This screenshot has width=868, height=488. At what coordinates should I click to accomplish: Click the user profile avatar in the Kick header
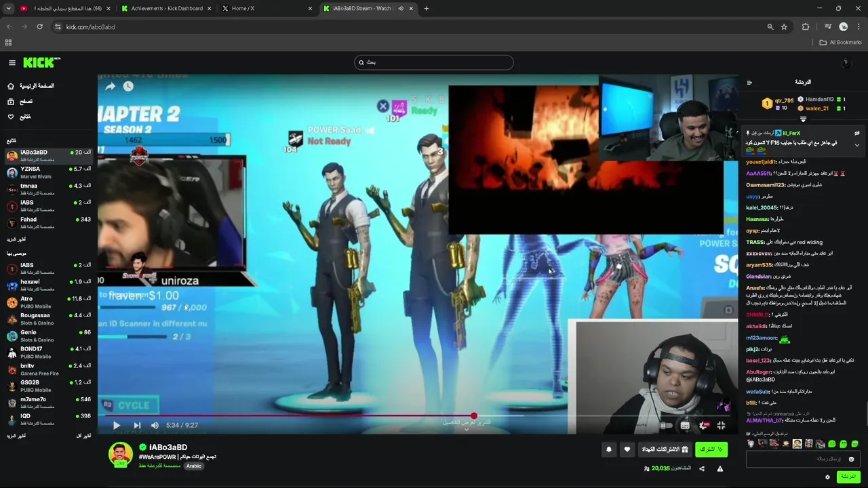846,62
